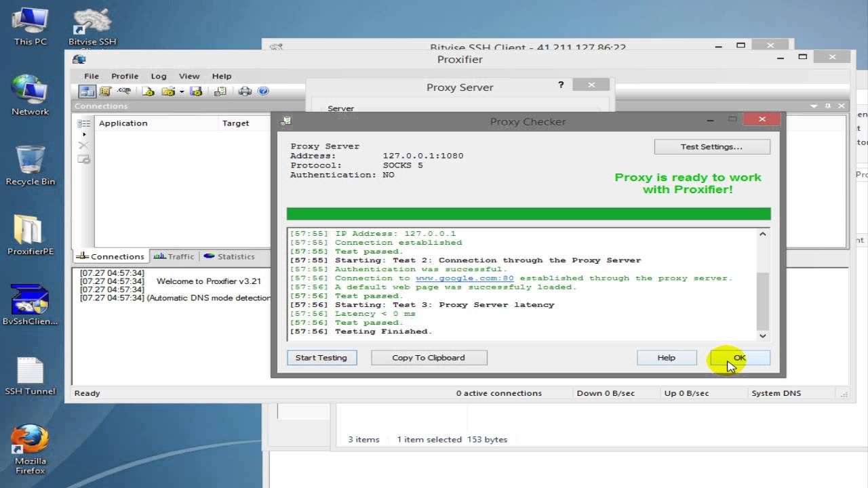
Task: Confirm Proxy Checker with the OK button
Action: [x=740, y=358]
